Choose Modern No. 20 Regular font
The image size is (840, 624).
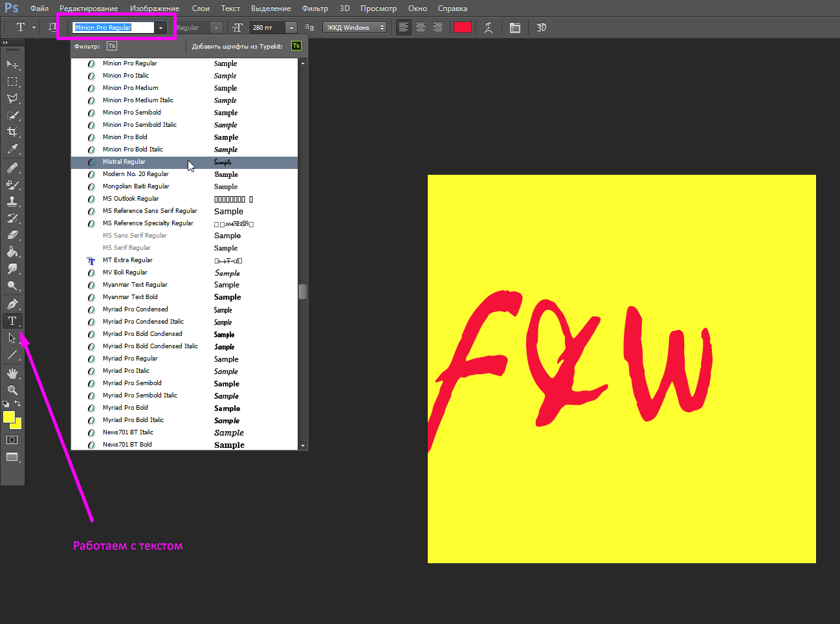click(184, 174)
